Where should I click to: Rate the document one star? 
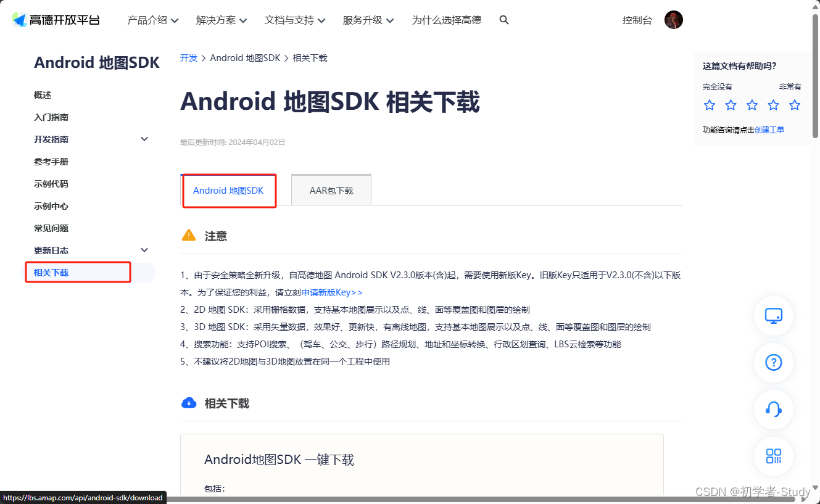point(710,105)
